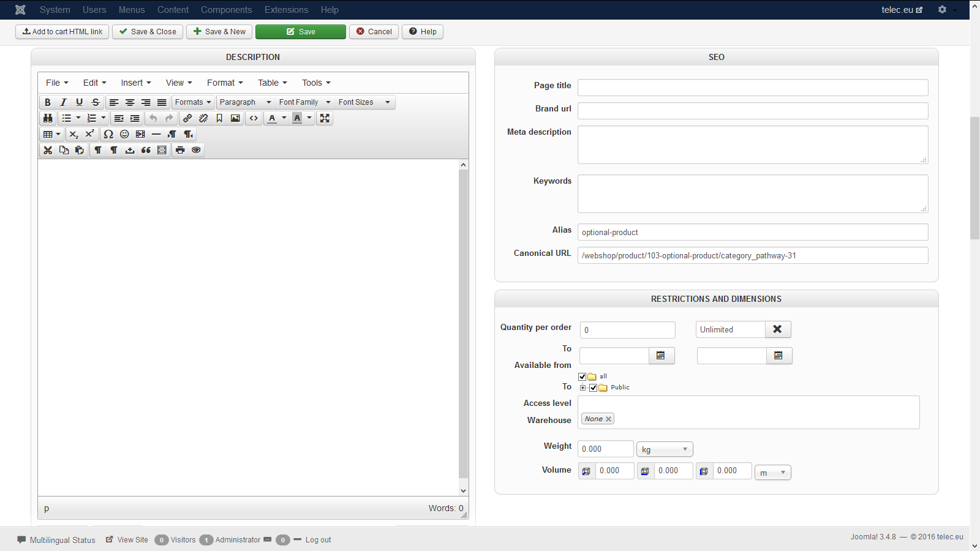980x551 pixels.
Task: Open the table insert dropdown
Action: (x=51, y=134)
